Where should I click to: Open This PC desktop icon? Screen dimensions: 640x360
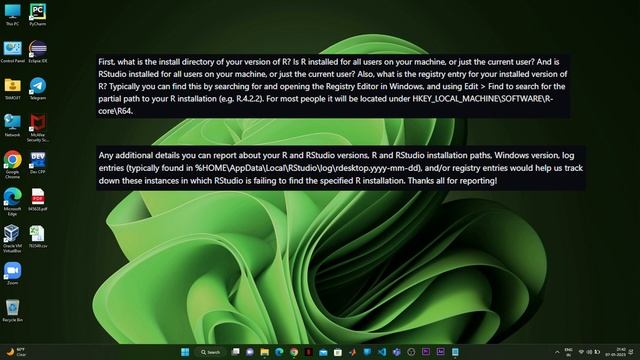pyautogui.click(x=12, y=15)
